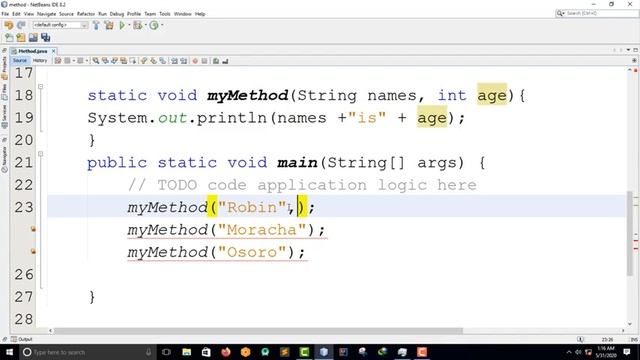Click Next Bookmark icon
Viewport: 640px width, 360px height.
pos(153,61)
